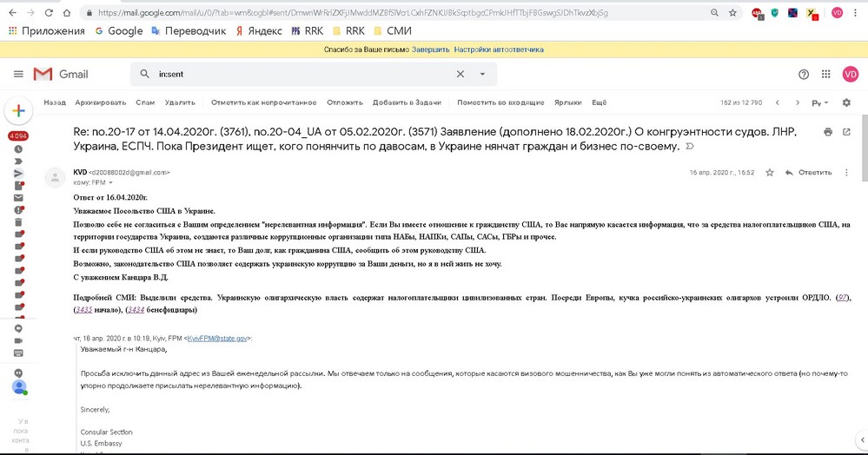Open the Google apps grid icon
This screenshot has height=455, width=868.
(826, 74)
